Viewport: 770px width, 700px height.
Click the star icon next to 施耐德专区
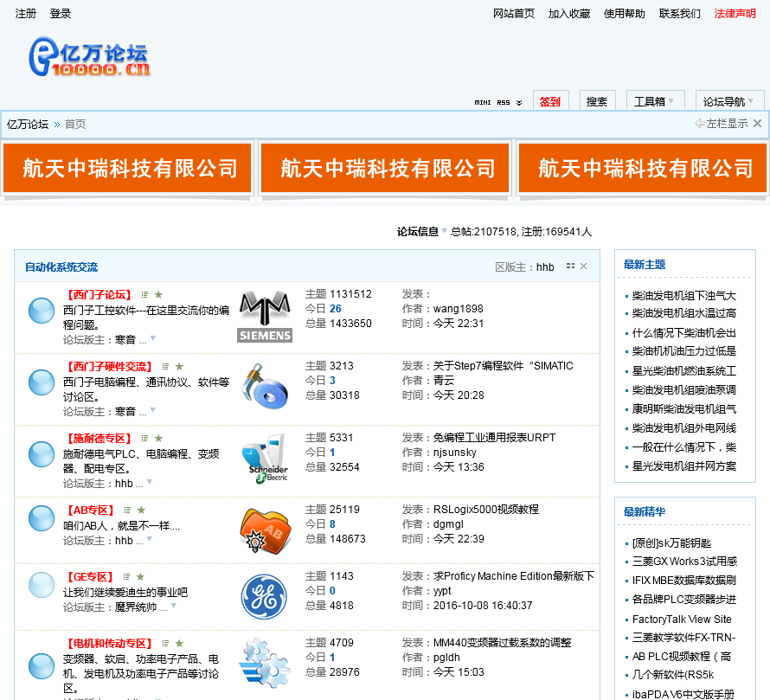pos(158,438)
